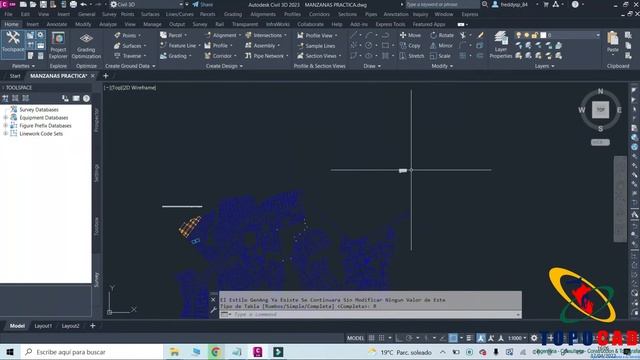
Task: Expand the Create Ground Data panel
Action: (x=130, y=66)
